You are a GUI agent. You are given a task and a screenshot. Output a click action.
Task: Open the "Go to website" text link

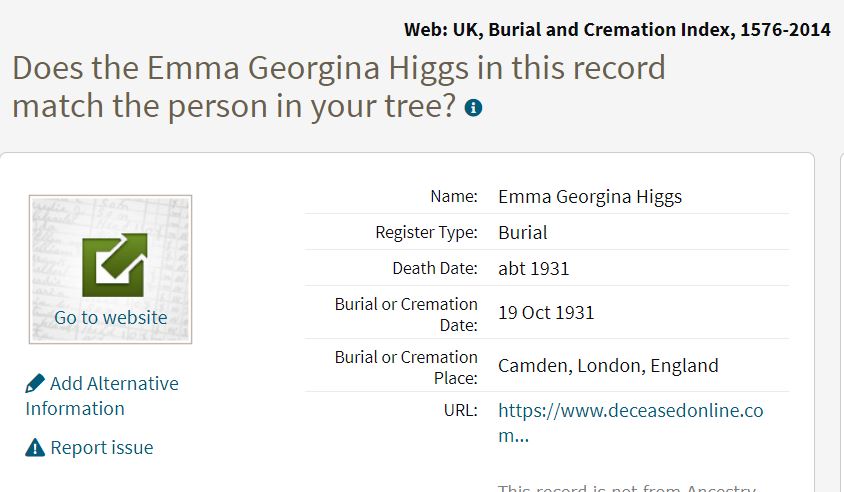pyautogui.click(x=111, y=318)
